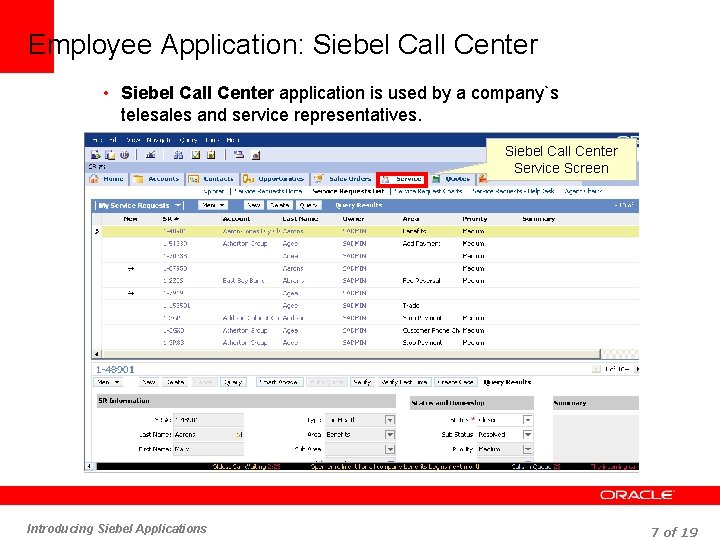Click the Summary text area in form
Viewport: 720px width, 540px height.
(x=596, y=438)
